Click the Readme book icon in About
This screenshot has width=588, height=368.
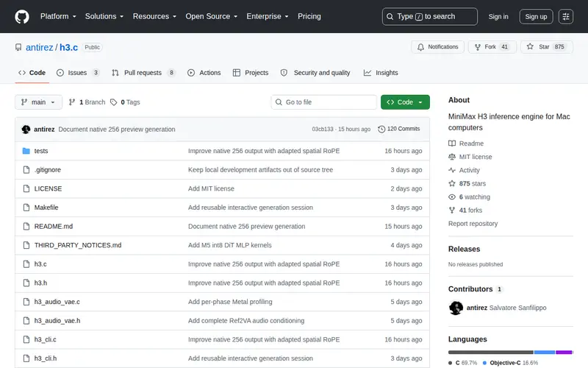(x=452, y=144)
